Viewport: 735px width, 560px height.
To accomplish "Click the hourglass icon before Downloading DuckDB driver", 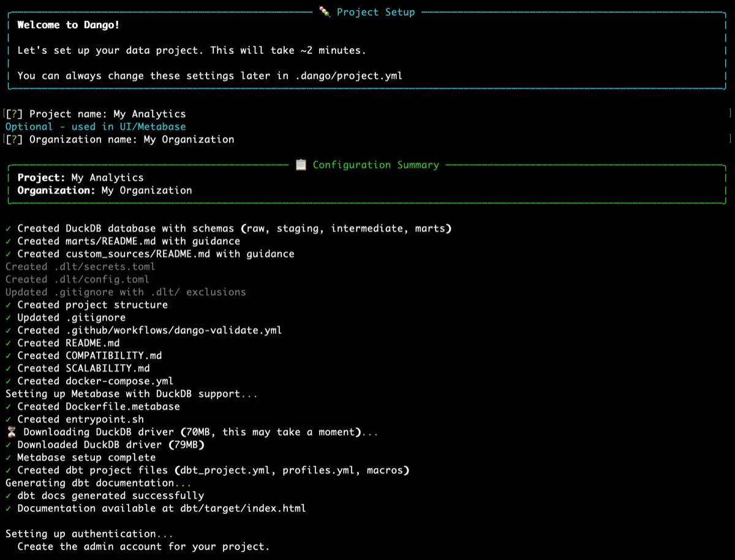I will [x=11, y=432].
